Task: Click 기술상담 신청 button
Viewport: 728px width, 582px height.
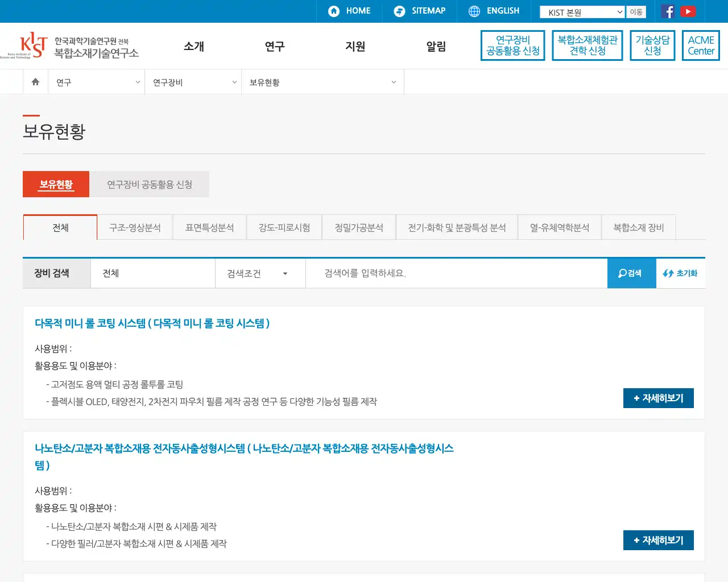Action: coord(652,45)
